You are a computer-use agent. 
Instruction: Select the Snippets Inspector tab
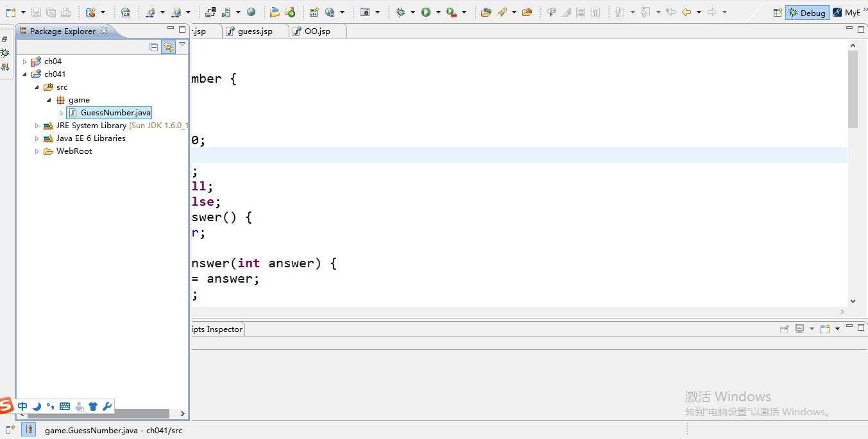pyautogui.click(x=217, y=329)
